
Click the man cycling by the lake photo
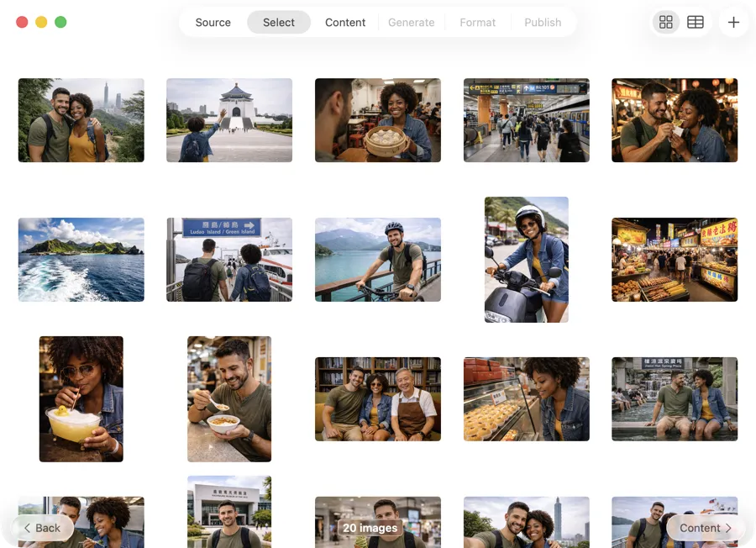point(377,259)
